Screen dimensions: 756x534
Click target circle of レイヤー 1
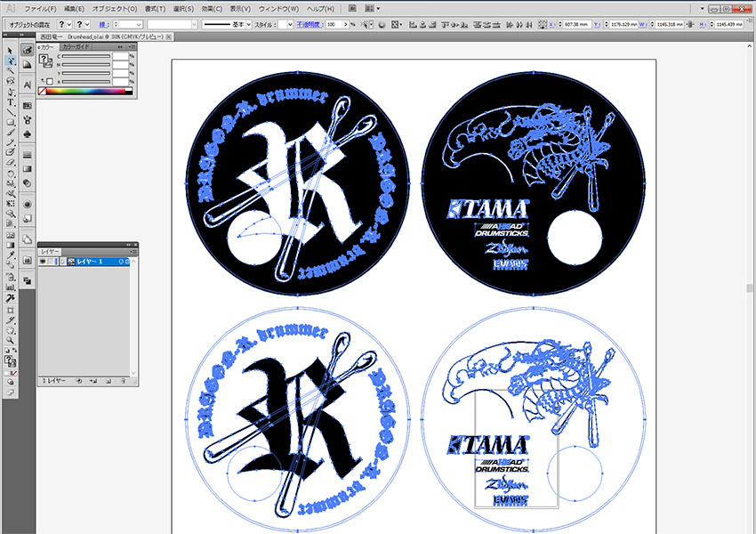(121, 262)
